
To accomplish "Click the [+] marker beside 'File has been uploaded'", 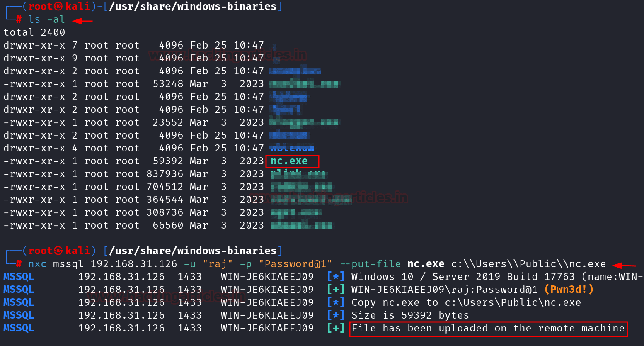I will [336, 328].
